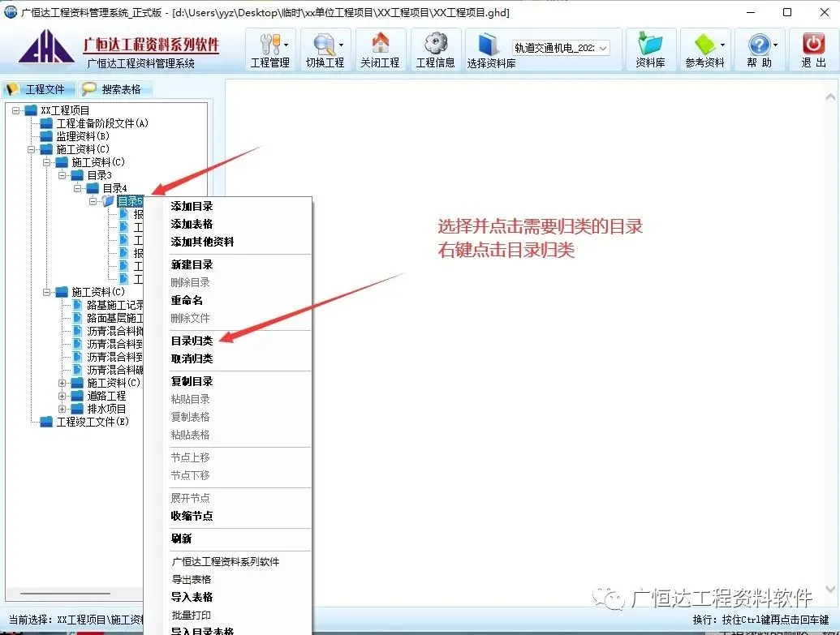This screenshot has height=635, width=840.
Task: Switch to the 工程文件 tab
Action: coord(39,89)
